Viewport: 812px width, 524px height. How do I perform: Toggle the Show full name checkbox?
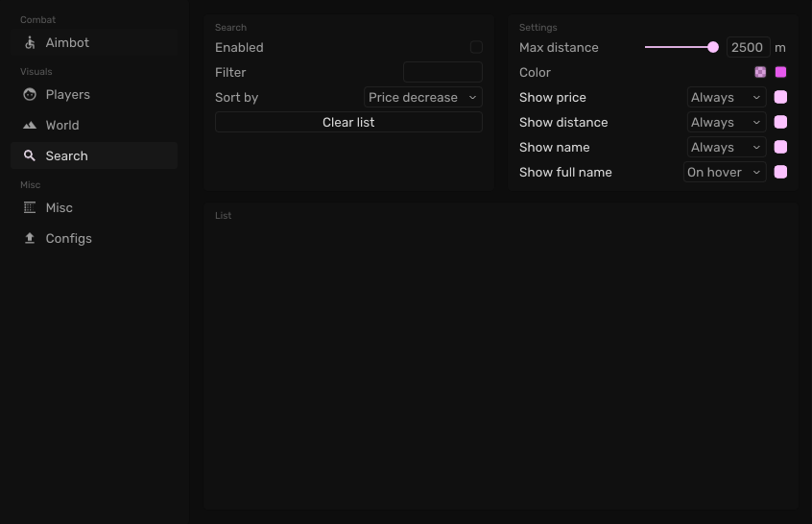pyautogui.click(x=781, y=172)
